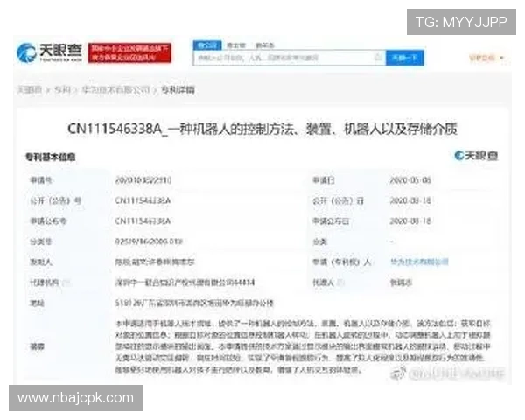Viewport: 525px width, 420px height.
Task: Select the patent title CN111546338A text
Action: (x=262, y=129)
